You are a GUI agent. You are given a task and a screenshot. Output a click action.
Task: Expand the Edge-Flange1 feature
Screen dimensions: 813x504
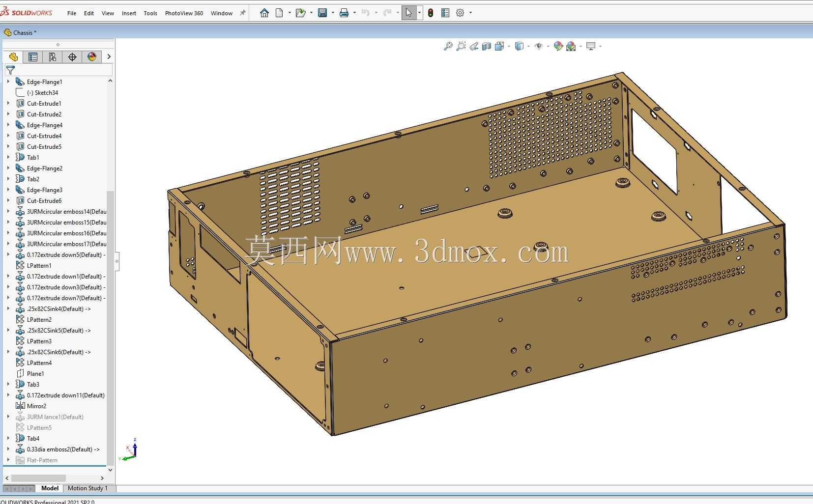click(8, 82)
